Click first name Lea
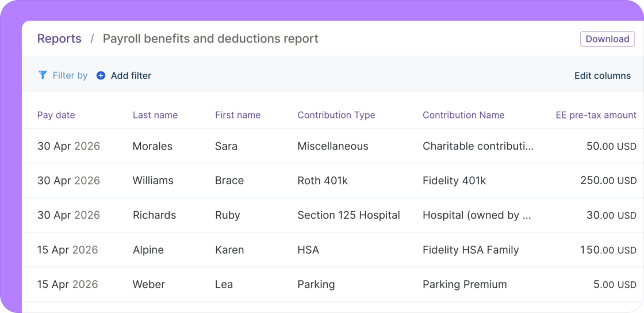The height and width of the screenshot is (313, 644). [224, 284]
